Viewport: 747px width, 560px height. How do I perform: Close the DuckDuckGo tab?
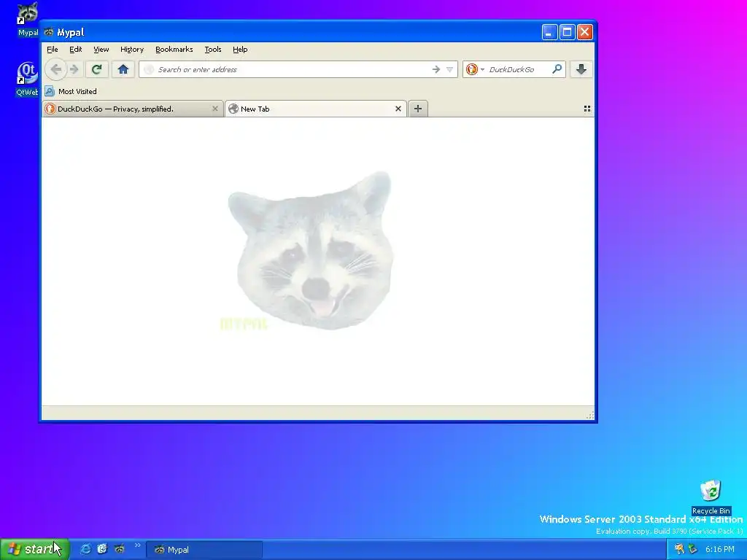point(215,109)
